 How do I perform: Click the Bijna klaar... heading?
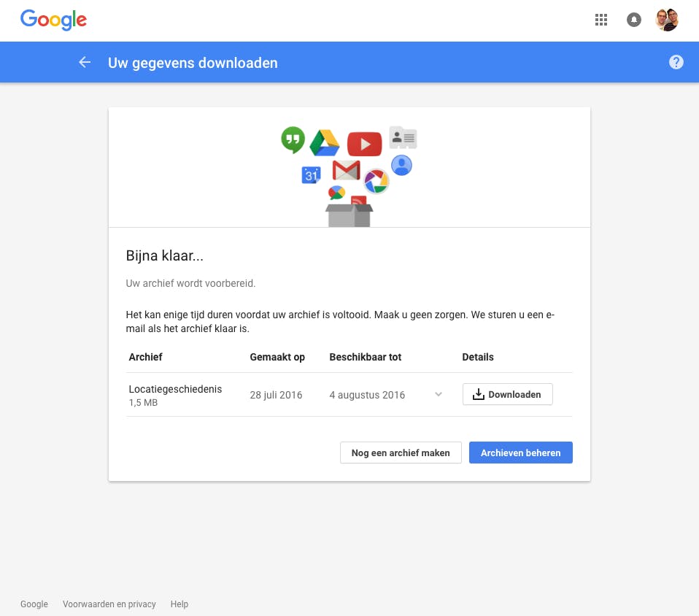[164, 255]
